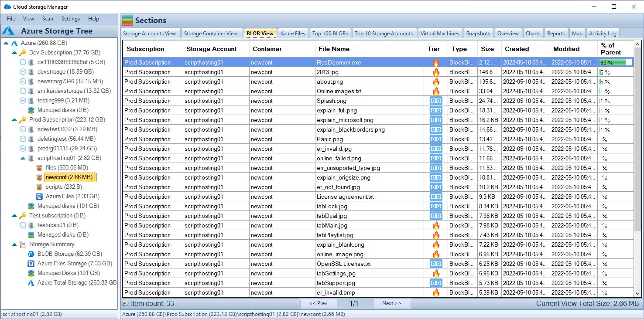Click the Azure Files icon under scripthosting01
Image resolution: width=644 pixels, height=319 pixels.
click(x=39, y=197)
